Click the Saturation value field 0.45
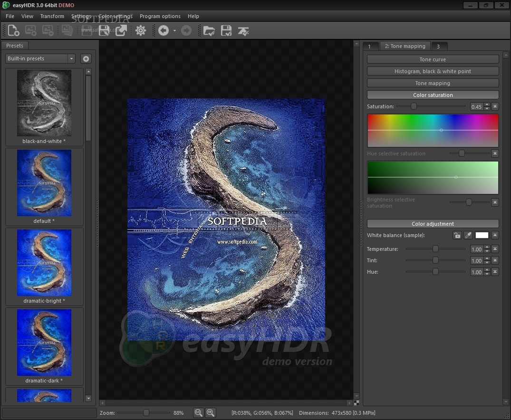Image resolution: width=511 pixels, height=420 pixels. coord(477,106)
